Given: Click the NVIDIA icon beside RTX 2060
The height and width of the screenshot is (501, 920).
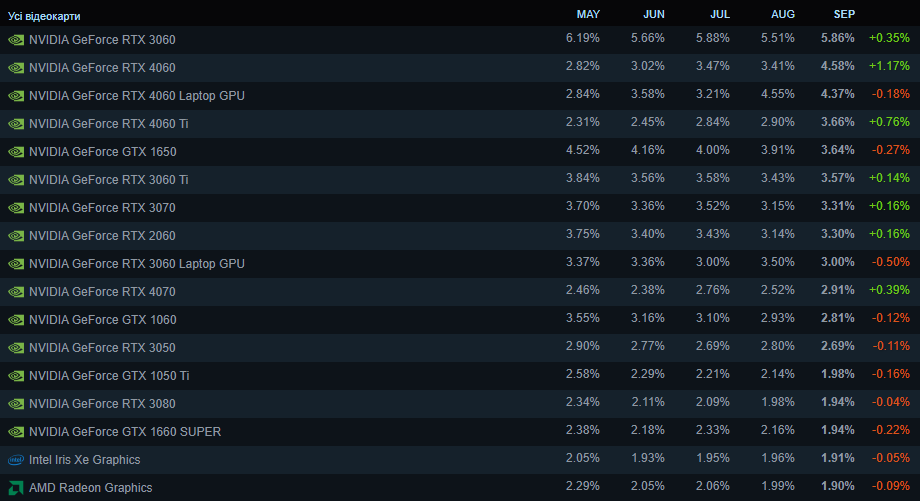Looking at the screenshot, I should click(x=16, y=236).
